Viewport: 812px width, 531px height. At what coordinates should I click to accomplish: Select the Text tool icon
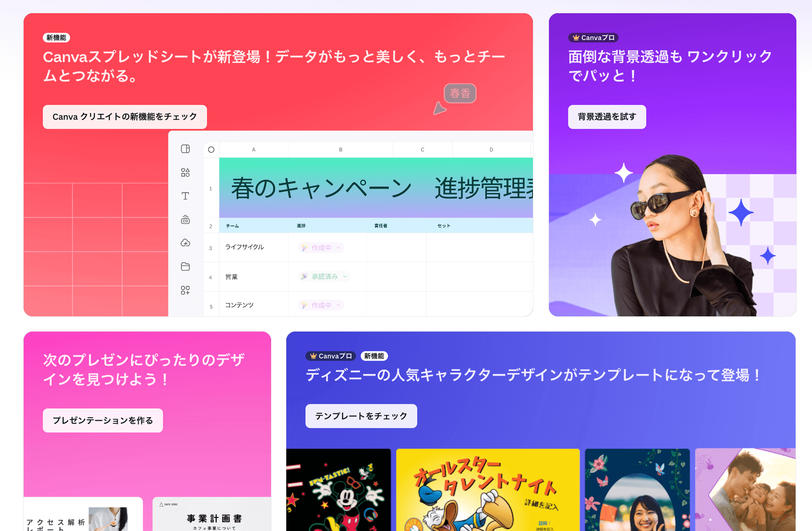tap(185, 196)
